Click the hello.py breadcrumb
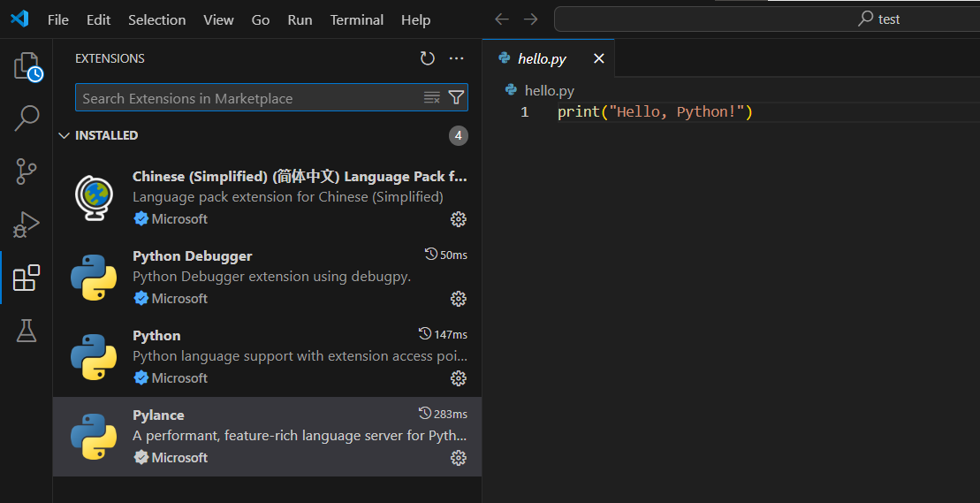 [549, 90]
